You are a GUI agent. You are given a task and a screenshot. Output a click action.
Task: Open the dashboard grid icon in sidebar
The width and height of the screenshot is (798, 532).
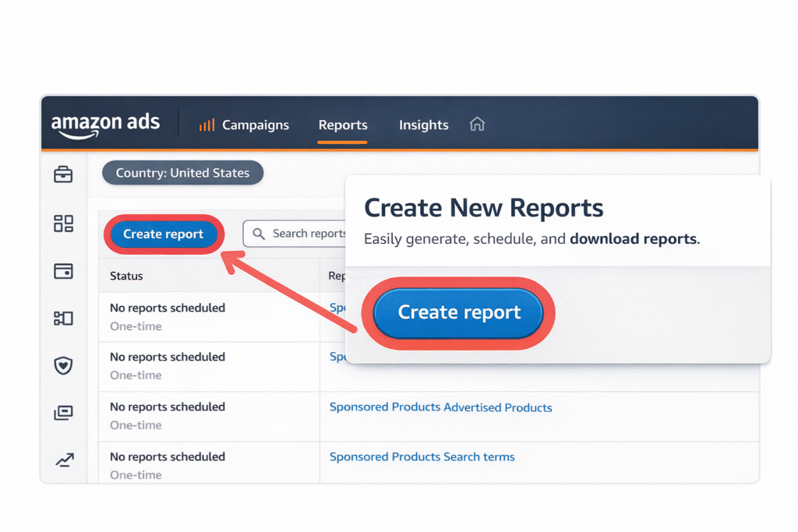click(63, 224)
